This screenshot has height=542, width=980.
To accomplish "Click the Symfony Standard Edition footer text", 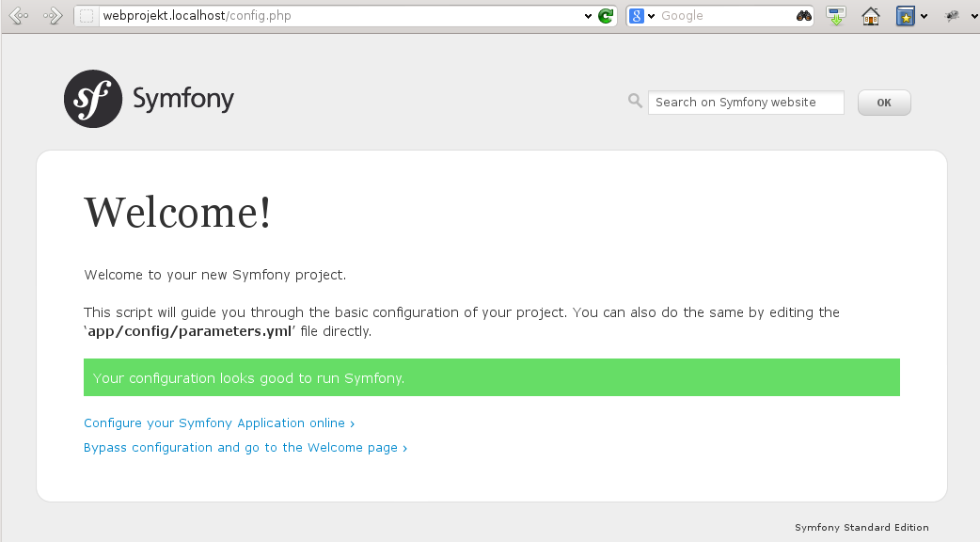I will point(861,528).
